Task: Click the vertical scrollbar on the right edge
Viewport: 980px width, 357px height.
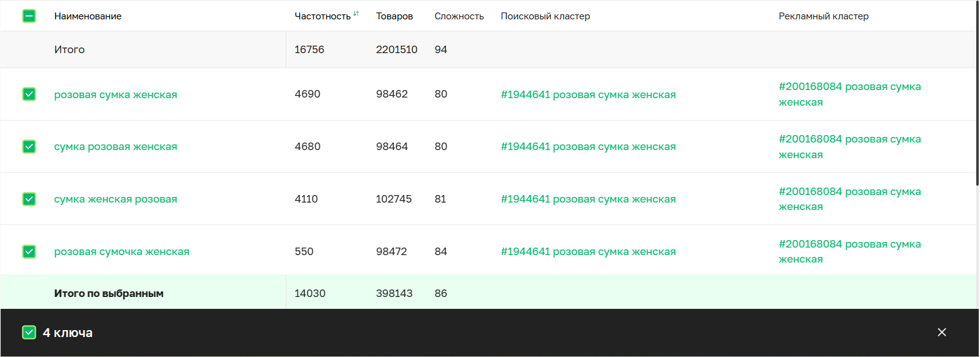Action: pyautogui.click(x=977, y=94)
